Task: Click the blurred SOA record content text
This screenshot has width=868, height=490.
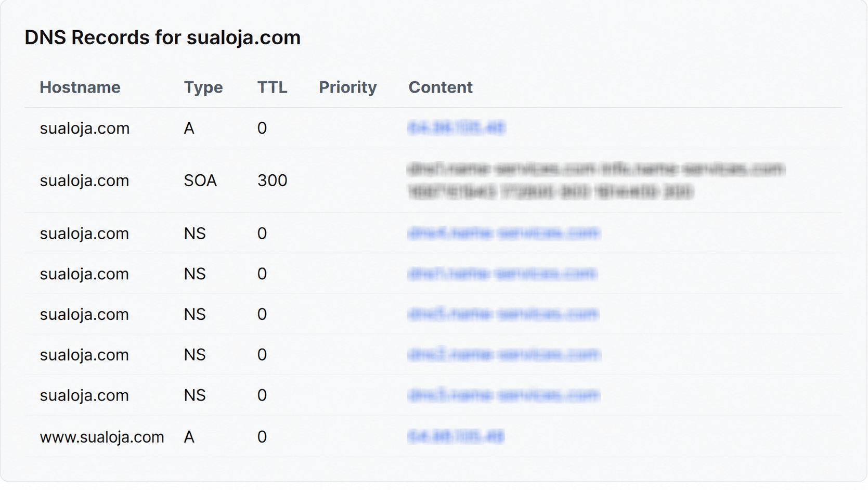Action: coord(596,180)
